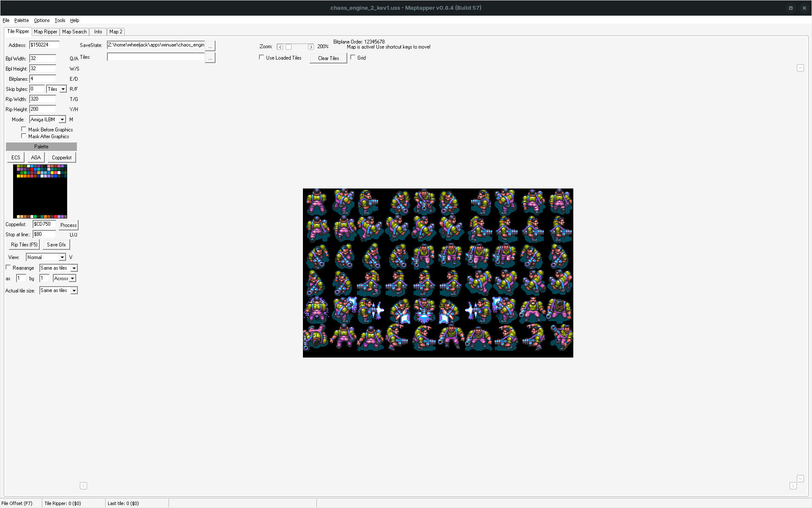Click 'Tile Ripper: 0 ($0)' status text
812x508 pixels.
pos(63,503)
